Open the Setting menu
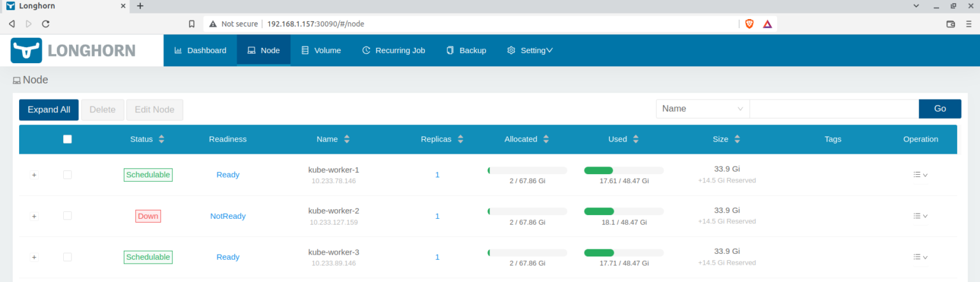 pos(530,50)
